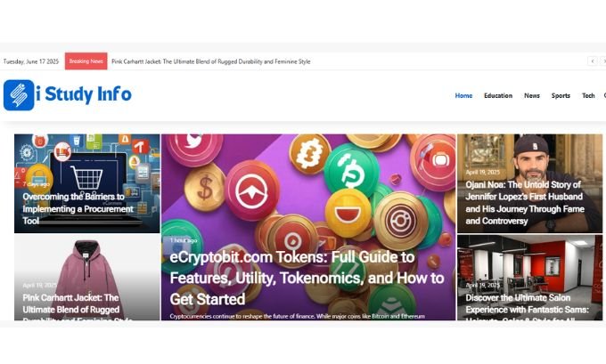The height and width of the screenshot is (364, 606).
Task: Open the Education menu item
Action: 498,95
